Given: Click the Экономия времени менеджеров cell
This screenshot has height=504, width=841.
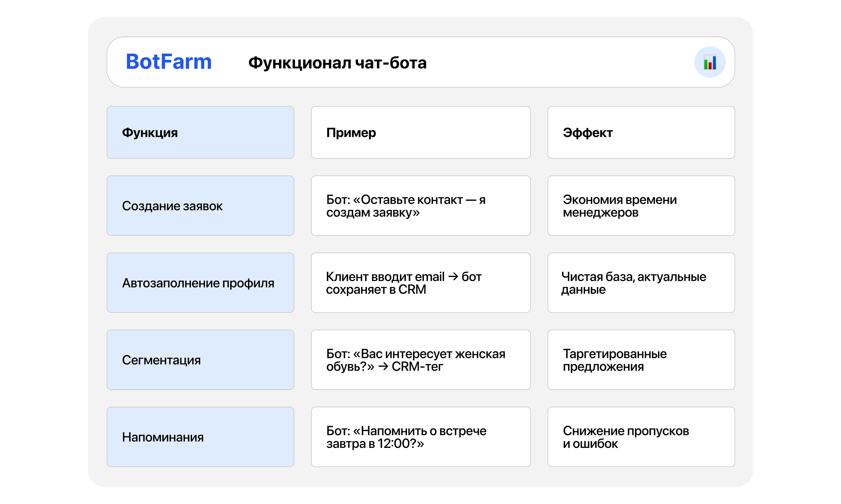Looking at the screenshot, I should click(x=641, y=206).
